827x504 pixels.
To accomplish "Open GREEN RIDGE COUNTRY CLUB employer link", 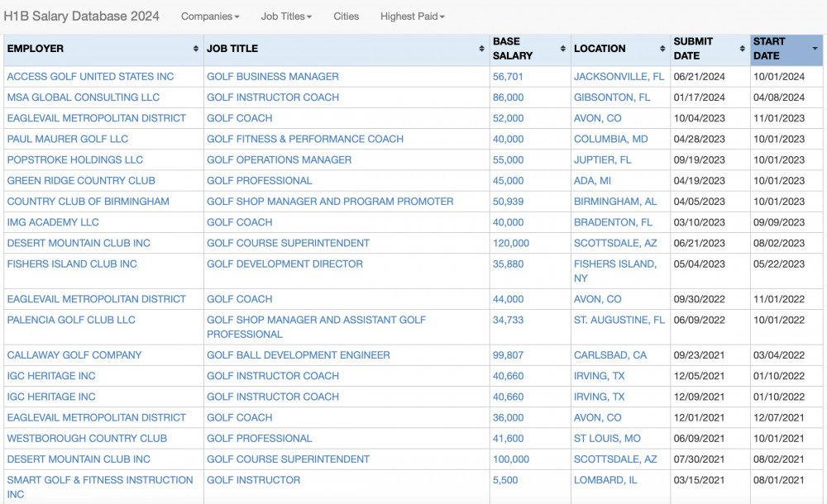I will pyautogui.click(x=81, y=181).
